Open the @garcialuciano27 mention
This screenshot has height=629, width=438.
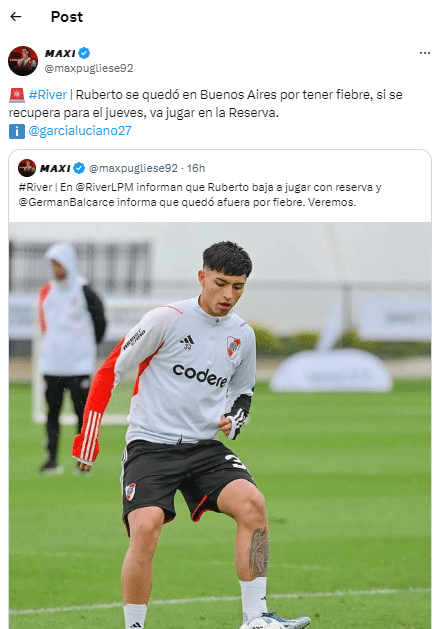pos(80,131)
